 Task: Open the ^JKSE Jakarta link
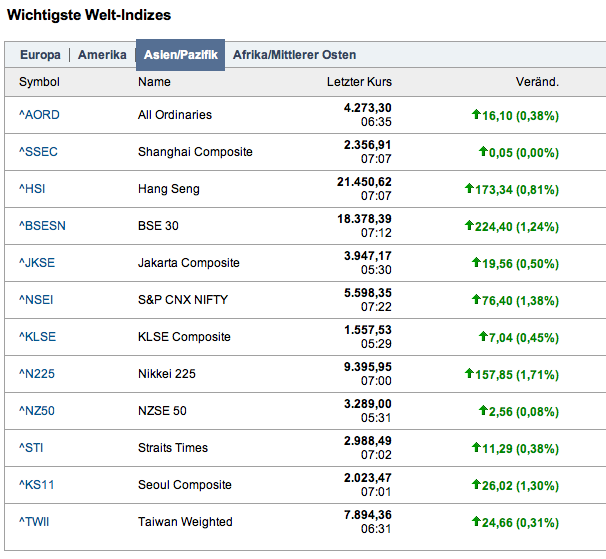[38, 263]
